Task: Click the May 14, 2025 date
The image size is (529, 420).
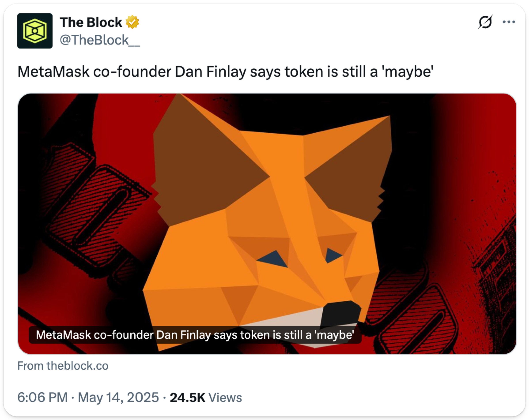Action: click(x=118, y=397)
